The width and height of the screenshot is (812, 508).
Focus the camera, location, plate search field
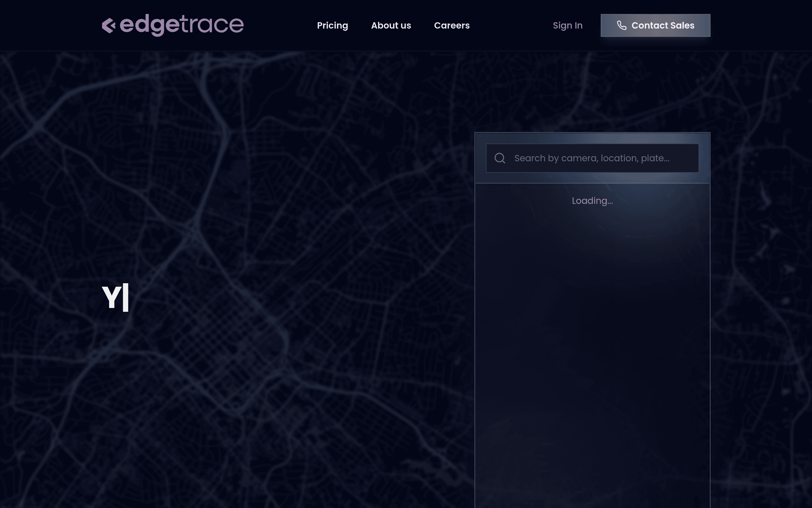coord(592,158)
